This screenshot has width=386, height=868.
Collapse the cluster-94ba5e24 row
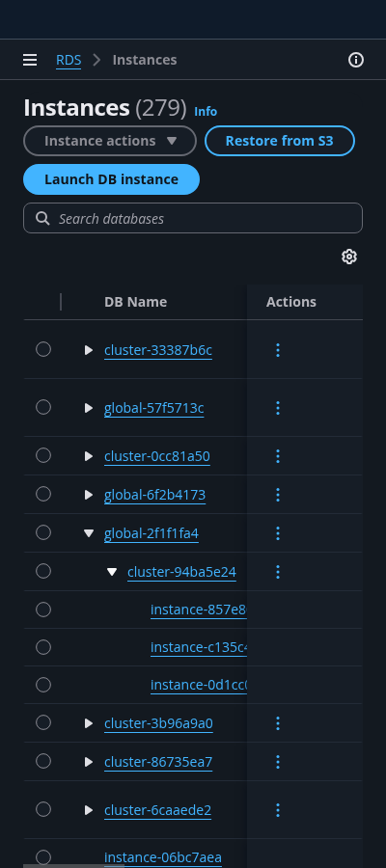(112, 572)
